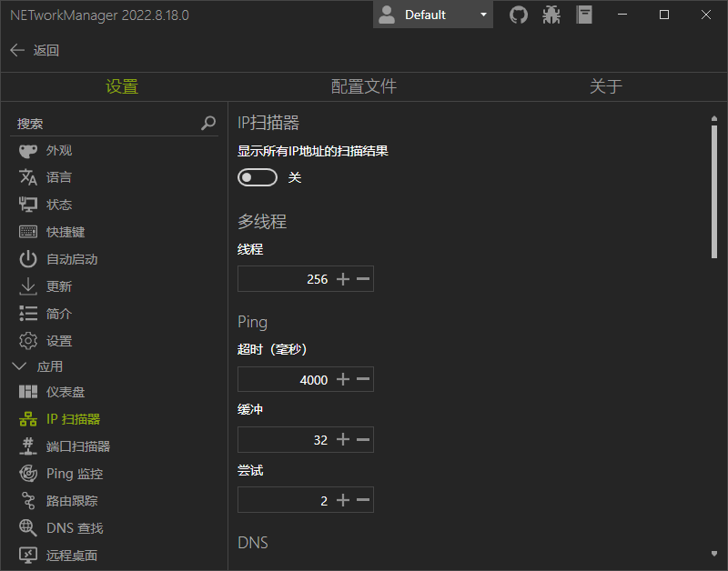Viewport: 728px width, 571px height.
Task: Open the GitHub repository icon
Action: pos(518,15)
